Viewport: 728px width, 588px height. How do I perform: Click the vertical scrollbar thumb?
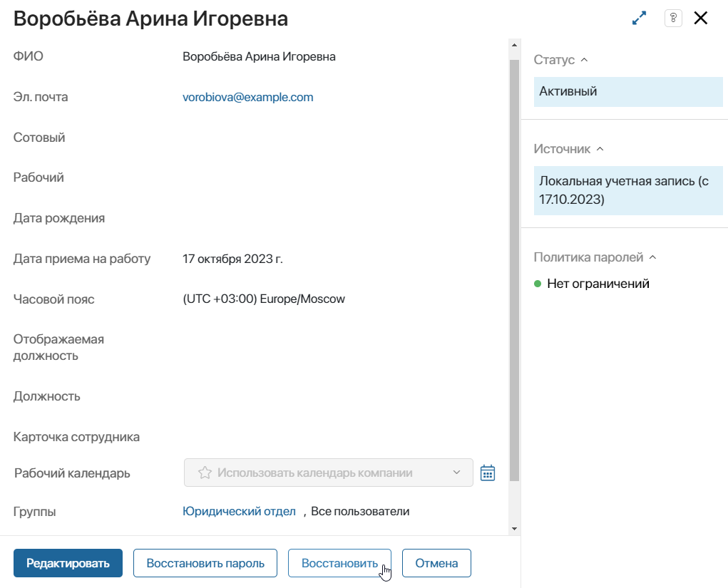click(x=514, y=270)
